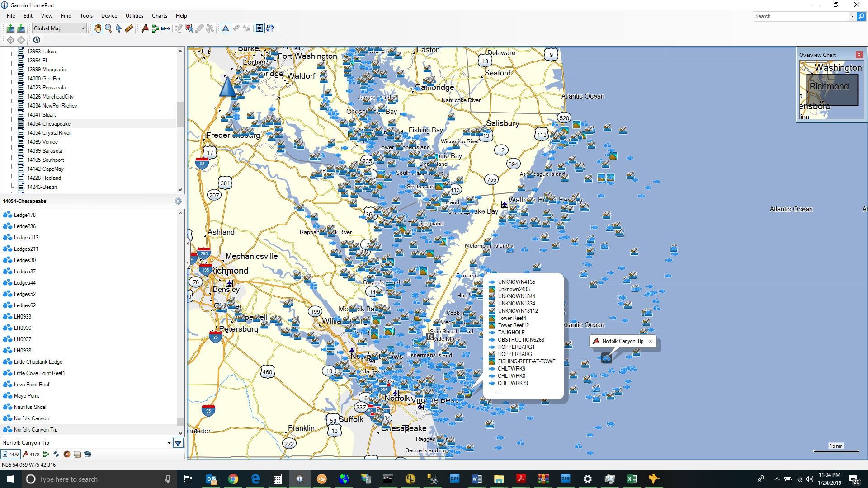
Task: Select the Nautilus Shoal waypoint
Action: pos(30,407)
